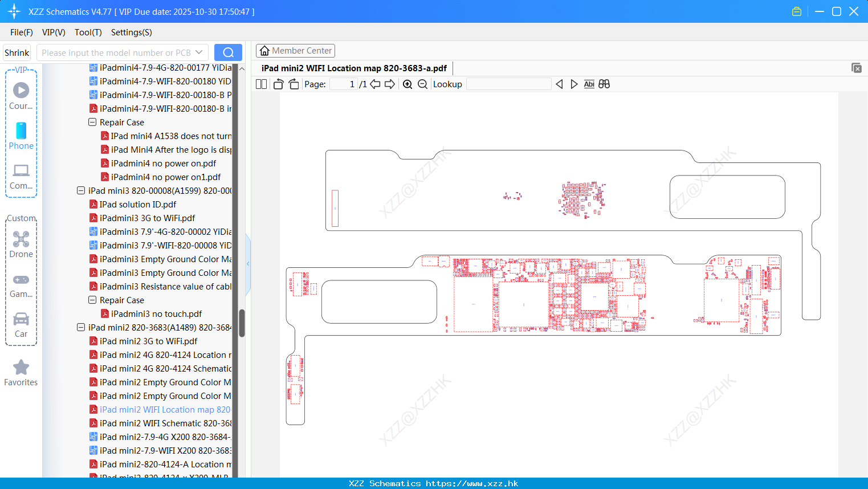The width and height of the screenshot is (868, 489).
Task: Toggle the two-page split view icon
Action: pos(261,84)
